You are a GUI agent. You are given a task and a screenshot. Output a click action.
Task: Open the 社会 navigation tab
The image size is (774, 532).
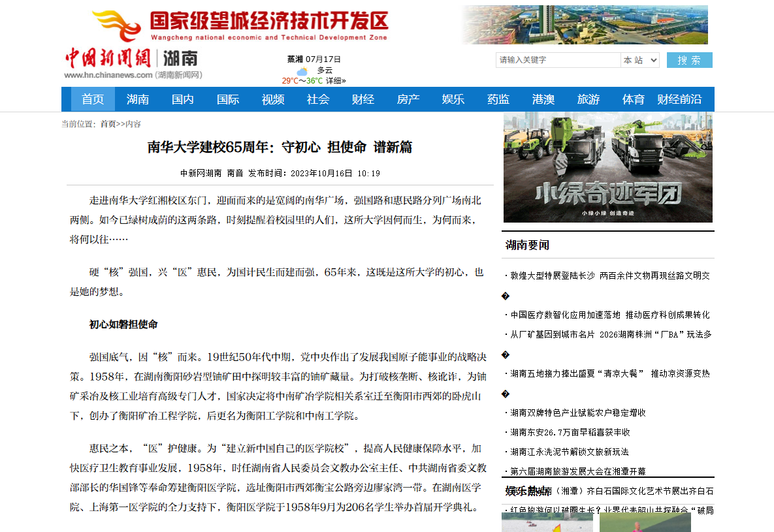tap(318, 99)
